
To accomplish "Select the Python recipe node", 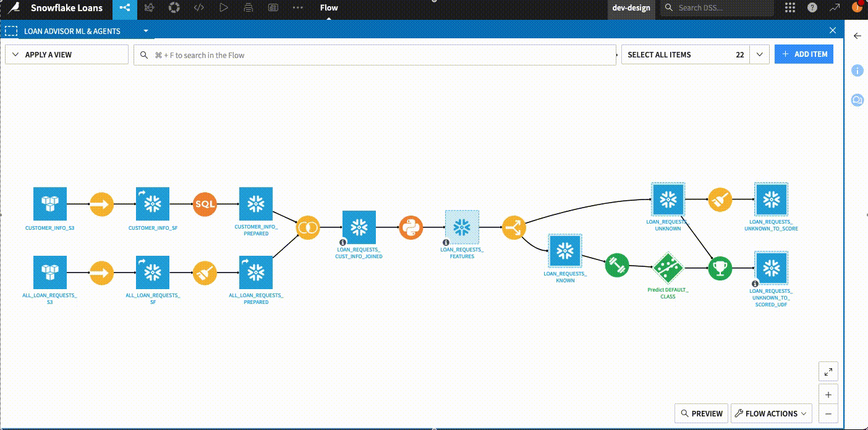I will tap(411, 228).
